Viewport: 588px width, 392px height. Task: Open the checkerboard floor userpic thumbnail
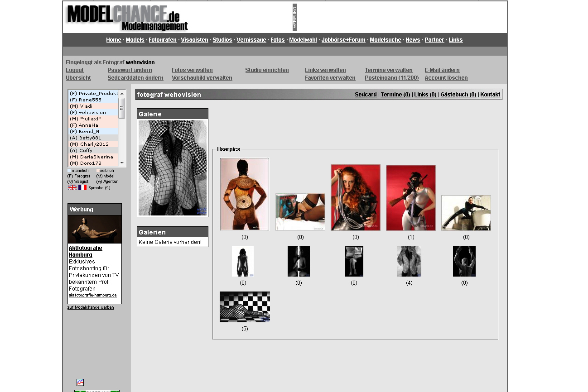(x=245, y=307)
